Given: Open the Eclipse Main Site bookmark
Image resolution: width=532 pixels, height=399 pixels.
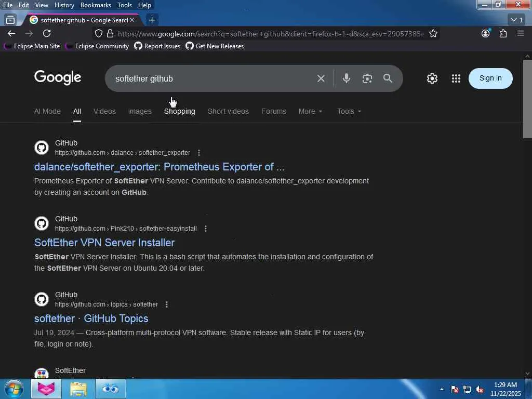Looking at the screenshot, I should point(32,46).
